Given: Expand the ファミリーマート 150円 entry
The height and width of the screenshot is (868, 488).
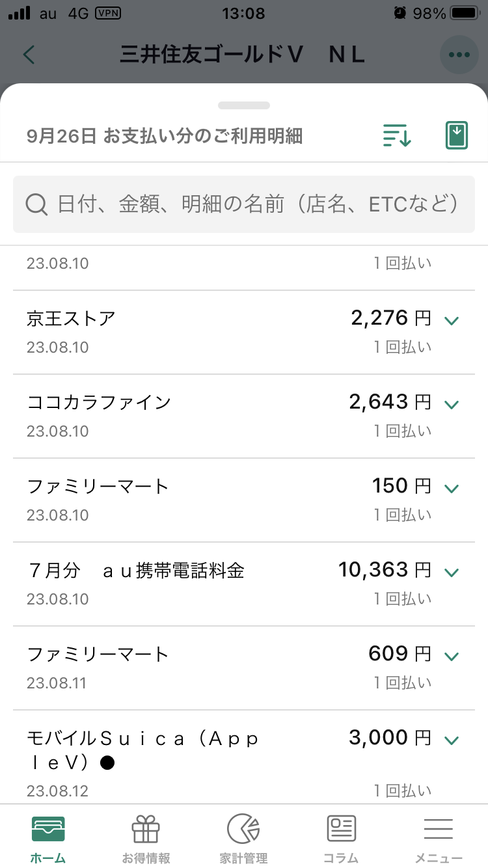Looking at the screenshot, I should click(452, 487).
